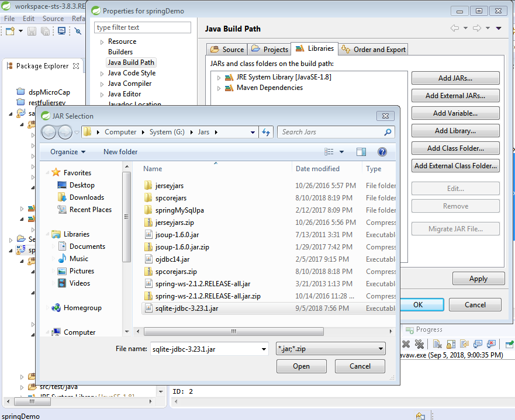Click the Save icon on the Eclipse toolbar

click(32, 31)
